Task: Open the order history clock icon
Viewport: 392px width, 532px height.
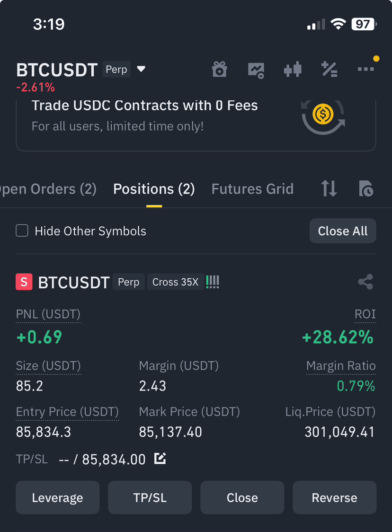Action: click(366, 189)
